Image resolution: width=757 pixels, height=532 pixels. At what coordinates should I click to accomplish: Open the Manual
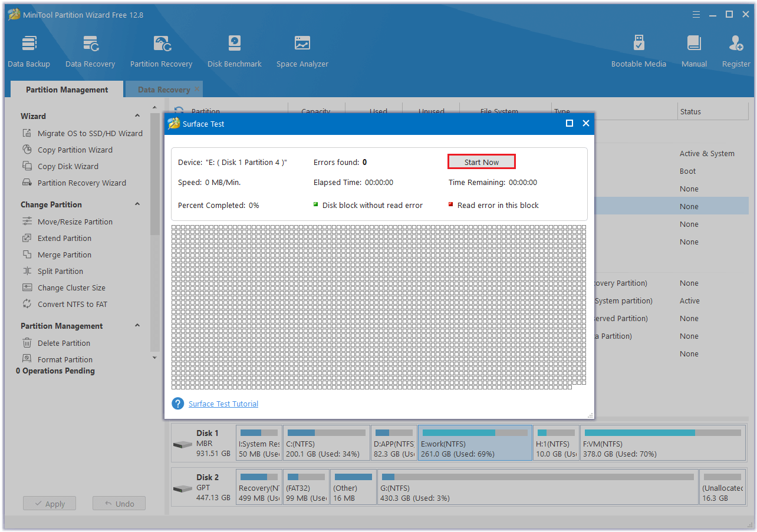(694, 52)
